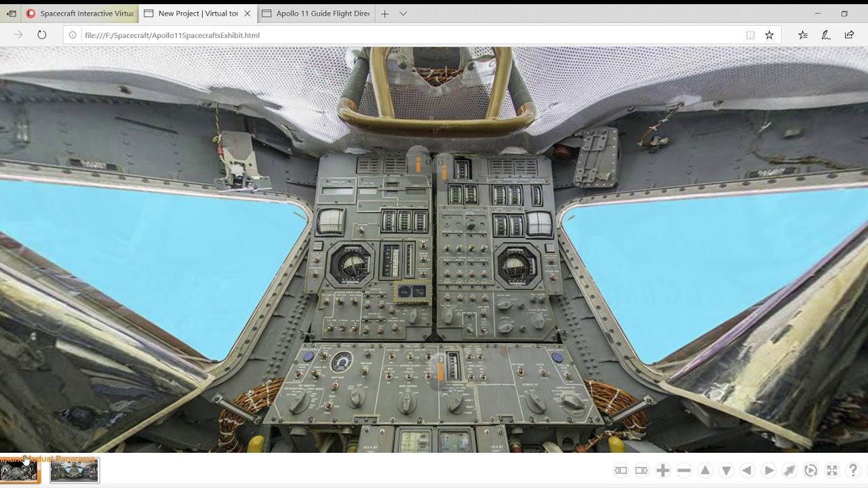Toggle auto-rotation of the panorama
The height and width of the screenshot is (488, 868).
pos(810,470)
